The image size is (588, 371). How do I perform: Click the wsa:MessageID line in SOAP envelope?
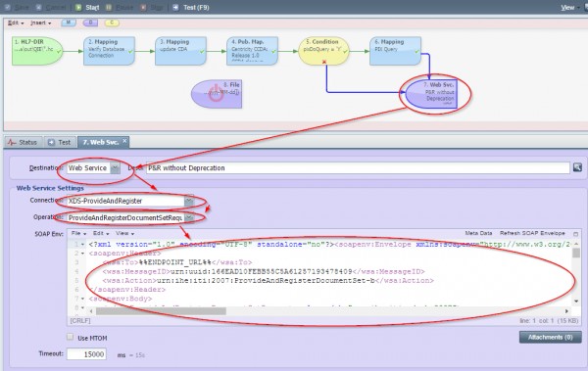(x=264, y=271)
